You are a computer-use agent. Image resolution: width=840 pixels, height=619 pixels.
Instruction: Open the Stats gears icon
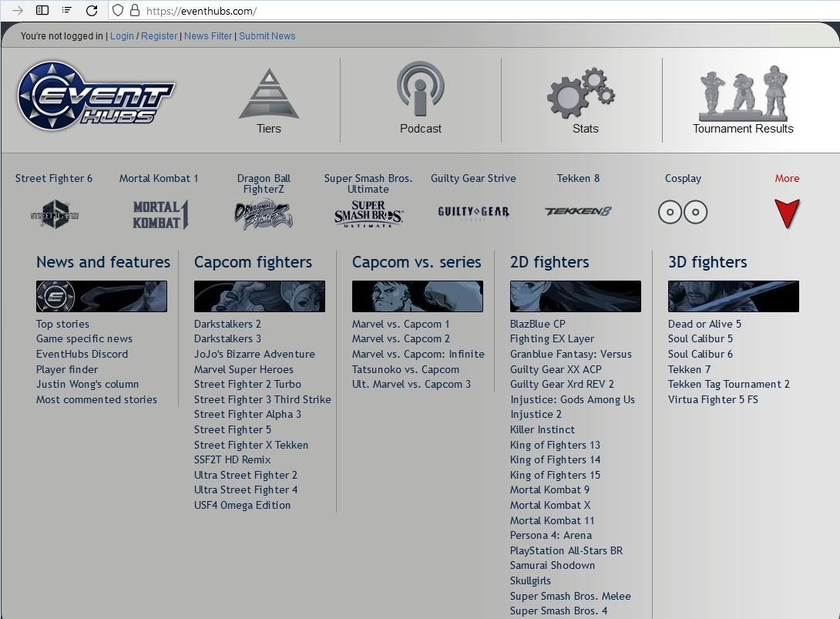[581, 93]
